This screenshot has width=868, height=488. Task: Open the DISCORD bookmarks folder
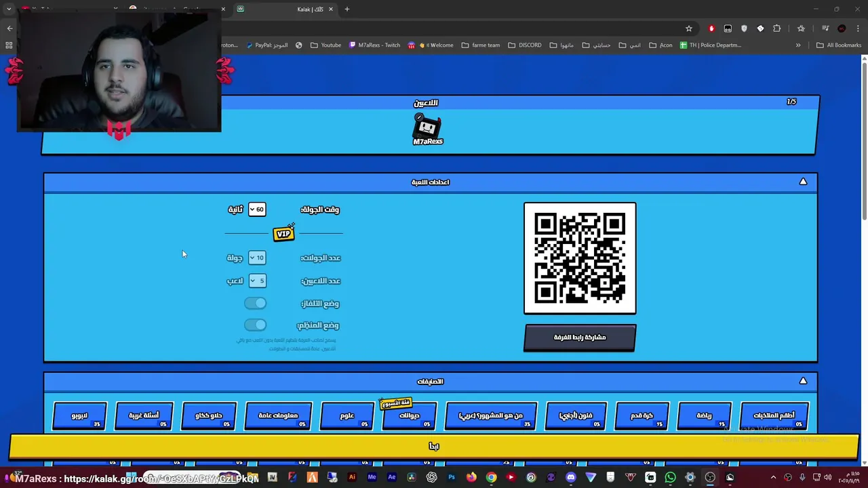pyautogui.click(x=524, y=45)
